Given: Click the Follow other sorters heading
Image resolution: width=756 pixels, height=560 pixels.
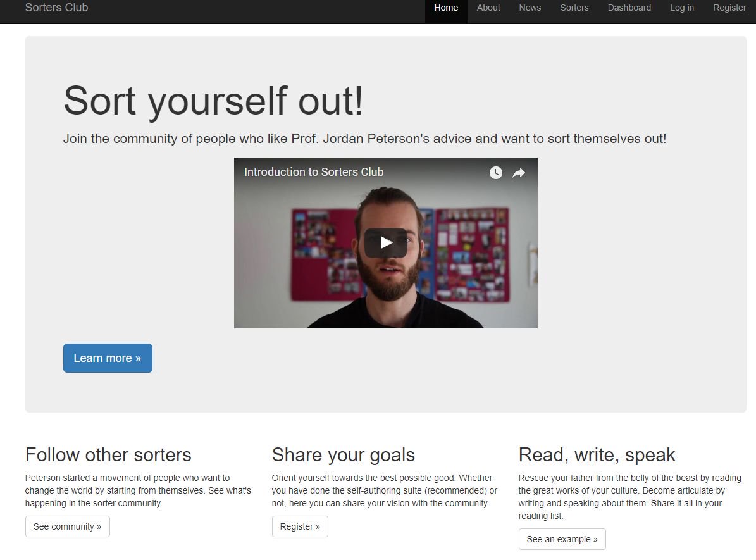Looking at the screenshot, I should [x=108, y=455].
